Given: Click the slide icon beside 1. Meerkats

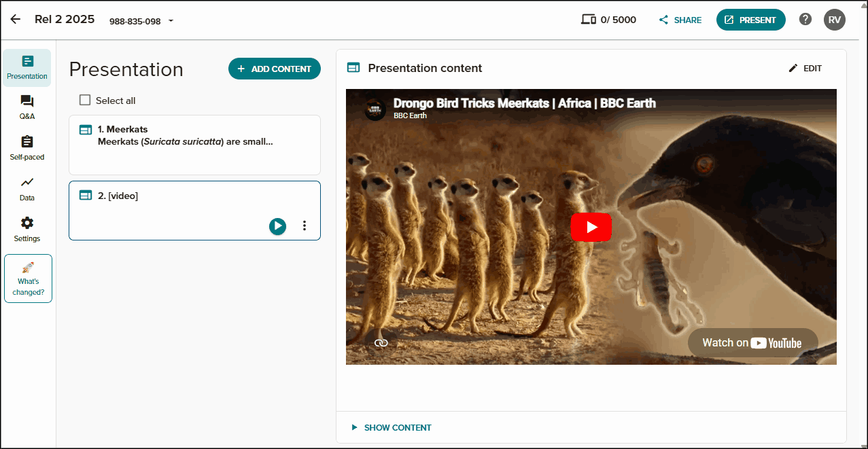Looking at the screenshot, I should 86,130.
